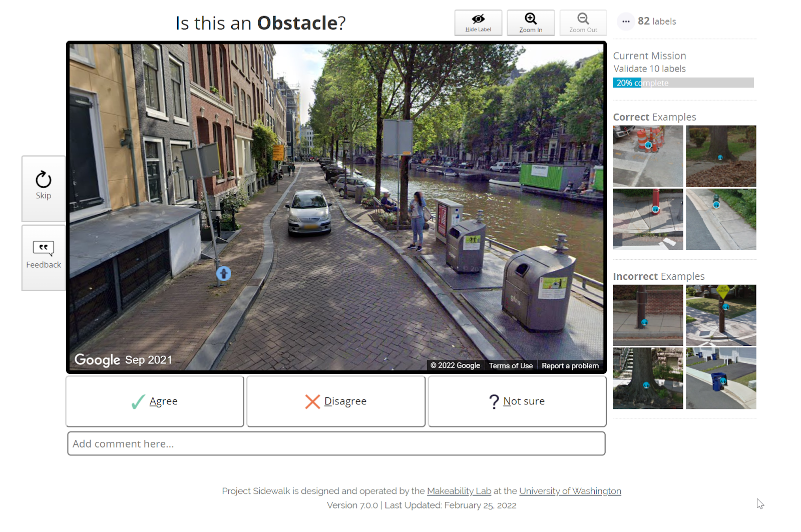Click the 20% complete progress bar
801x532 pixels.
tap(683, 83)
